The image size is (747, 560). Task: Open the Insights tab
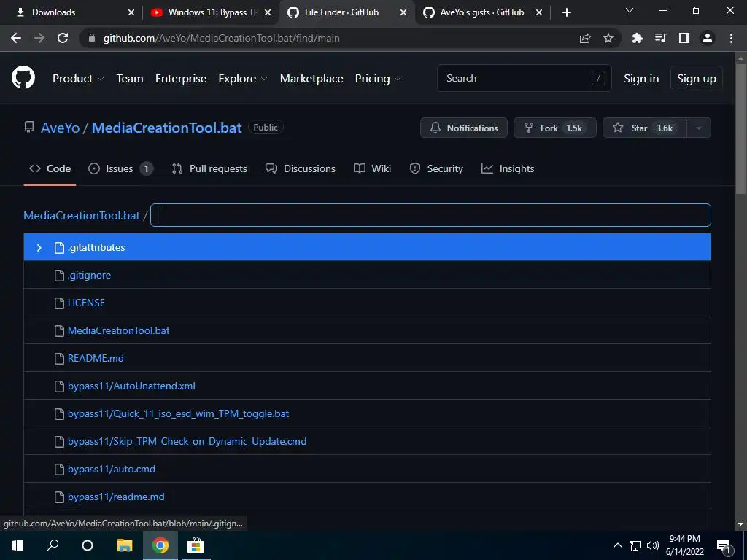[x=508, y=168]
